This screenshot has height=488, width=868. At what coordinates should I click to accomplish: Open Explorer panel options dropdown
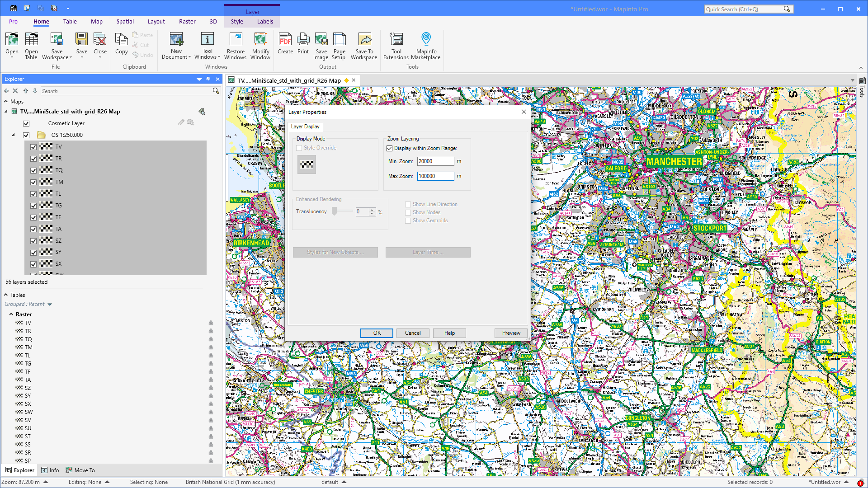(x=199, y=79)
